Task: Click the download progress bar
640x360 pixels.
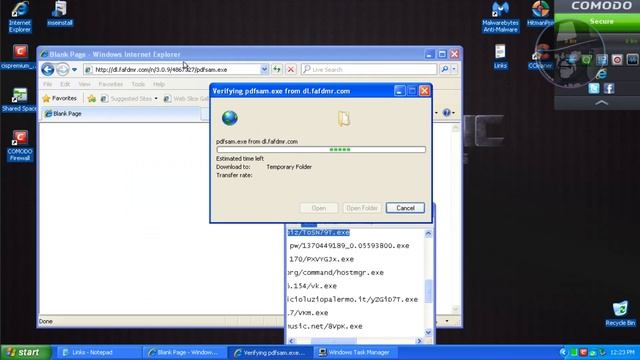Action: 321,150
